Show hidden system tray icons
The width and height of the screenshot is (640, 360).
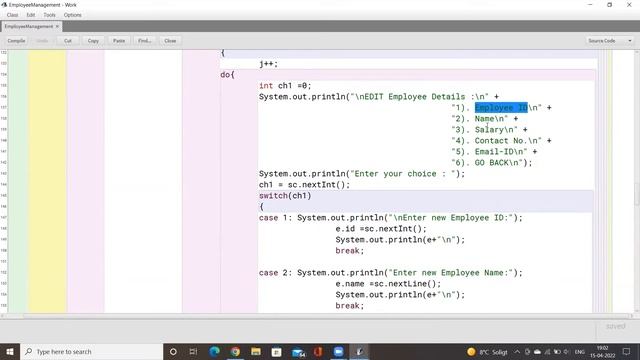(x=517, y=352)
